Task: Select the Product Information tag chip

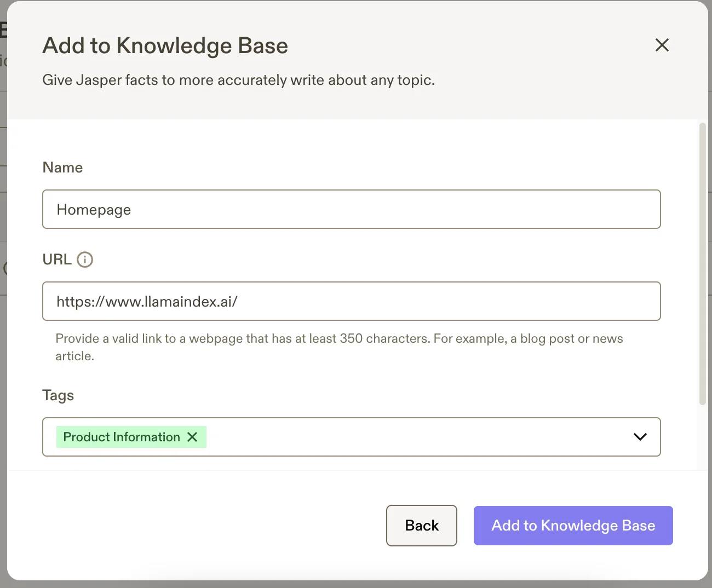Action: pos(122,437)
